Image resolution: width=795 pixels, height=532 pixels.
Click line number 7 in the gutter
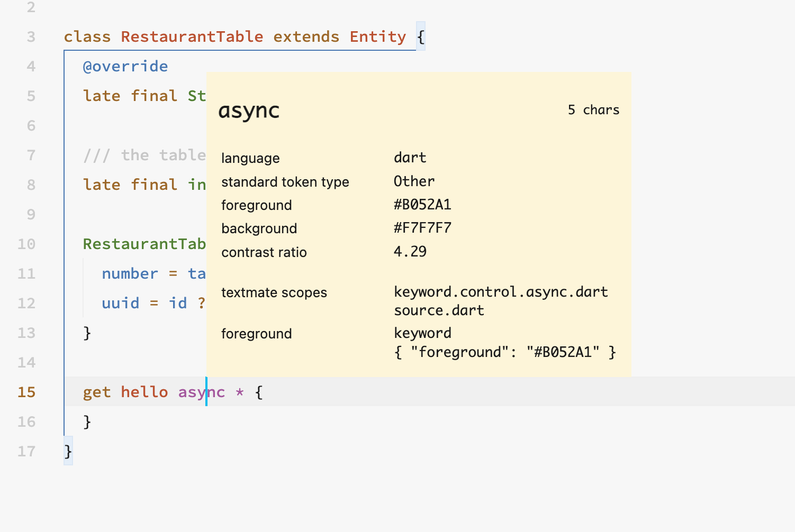tap(31, 155)
